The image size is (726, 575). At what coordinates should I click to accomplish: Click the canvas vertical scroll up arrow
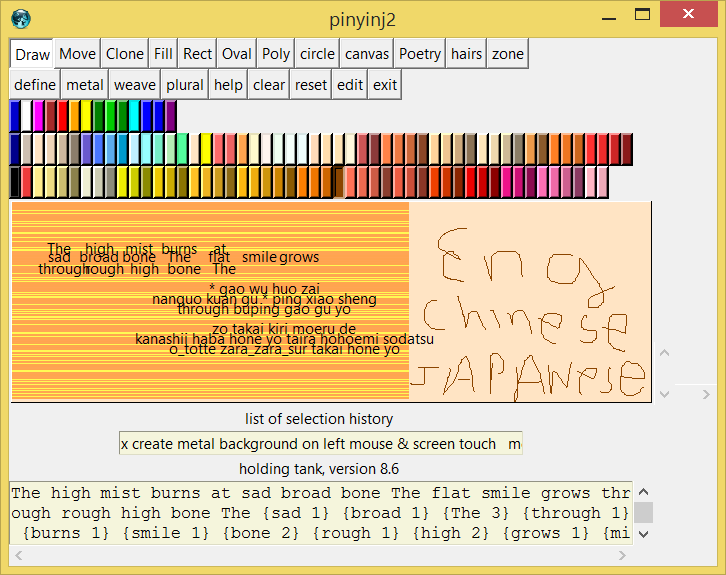click(x=664, y=353)
